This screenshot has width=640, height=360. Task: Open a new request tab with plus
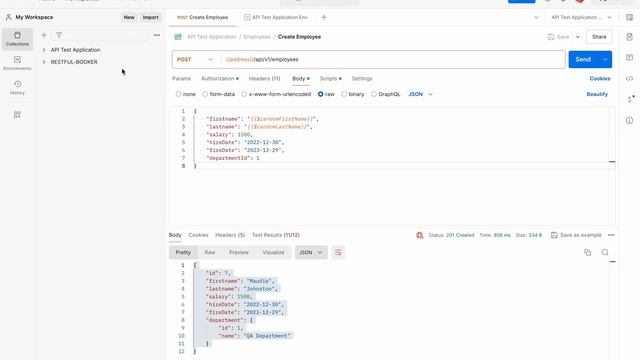coord(324,17)
